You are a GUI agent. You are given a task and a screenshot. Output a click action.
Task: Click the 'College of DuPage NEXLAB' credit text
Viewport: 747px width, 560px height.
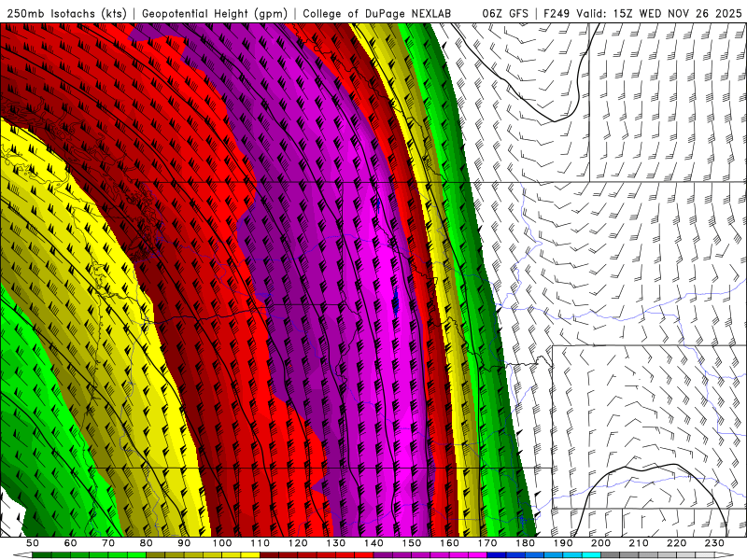click(377, 13)
